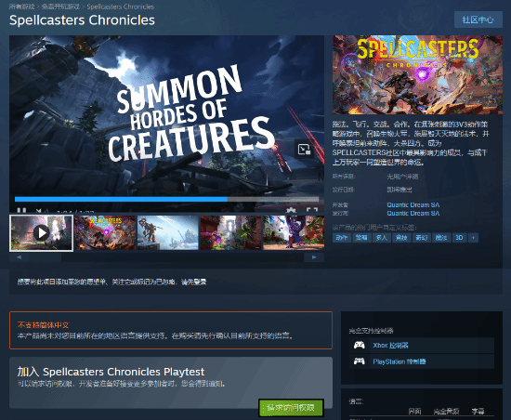Show more thumbnails with right arrow

314,257
